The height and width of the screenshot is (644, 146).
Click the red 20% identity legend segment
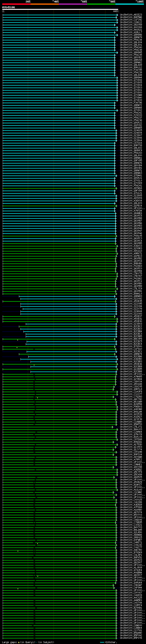coord(16,4)
